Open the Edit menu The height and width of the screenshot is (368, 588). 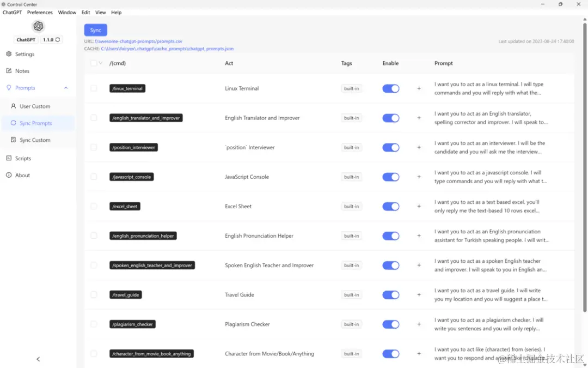coord(86,13)
